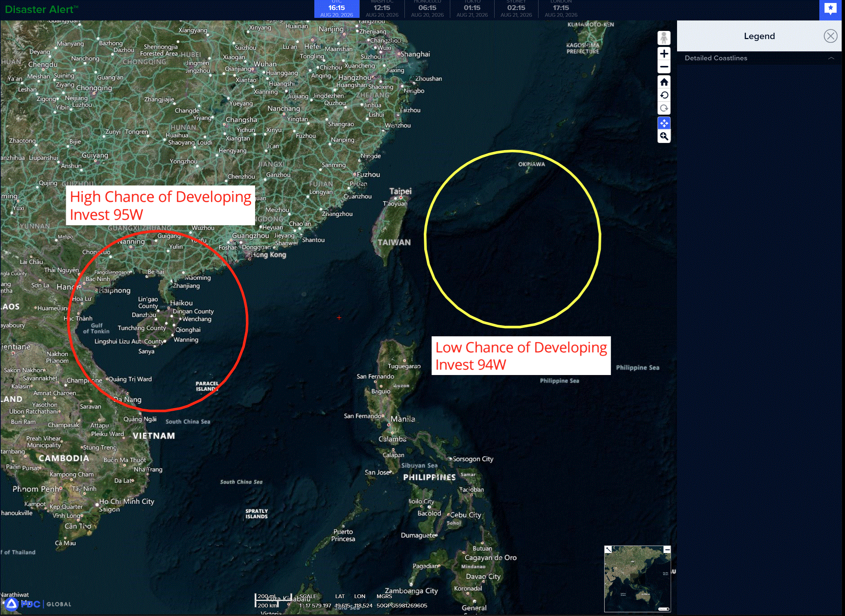Click the 200 mi scale bar label
845x616 pixels.
(267, 596)
